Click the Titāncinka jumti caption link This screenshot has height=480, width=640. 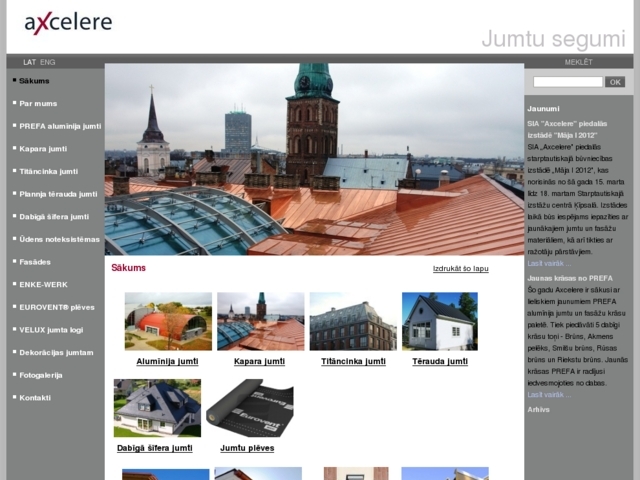pos(353,362)
